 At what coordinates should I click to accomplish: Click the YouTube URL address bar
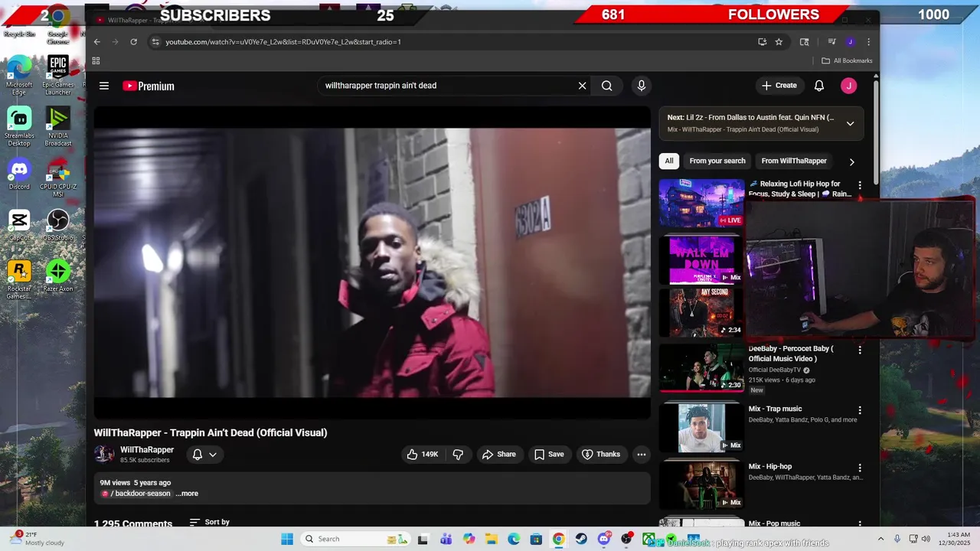tap(452, 42)
